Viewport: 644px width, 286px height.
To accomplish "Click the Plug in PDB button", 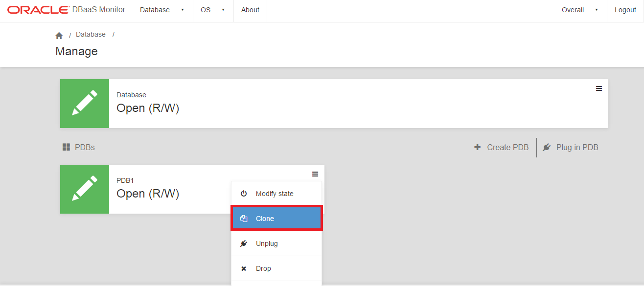I will pos(571,147).
